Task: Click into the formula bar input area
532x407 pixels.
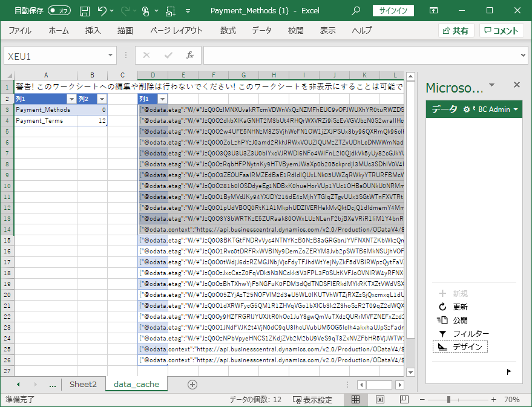Action: (361, 56)
